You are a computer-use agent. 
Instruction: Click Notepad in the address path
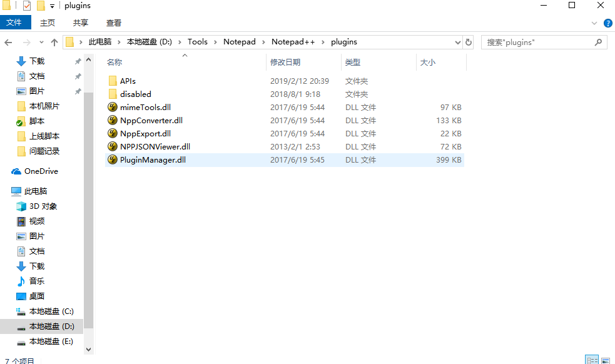(239, 42)
